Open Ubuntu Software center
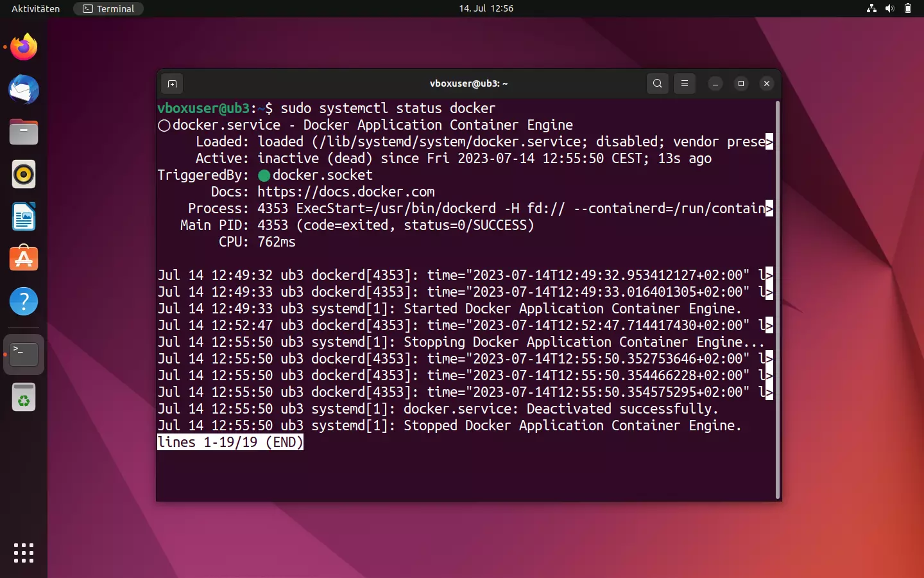 (23, 259)
